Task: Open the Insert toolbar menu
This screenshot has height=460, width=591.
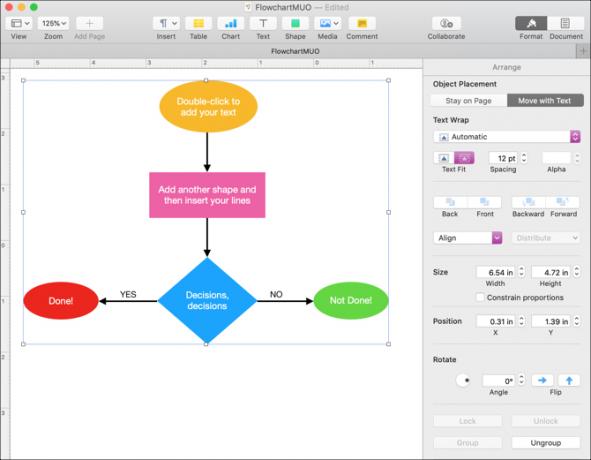Action: (x=166, y=23)
